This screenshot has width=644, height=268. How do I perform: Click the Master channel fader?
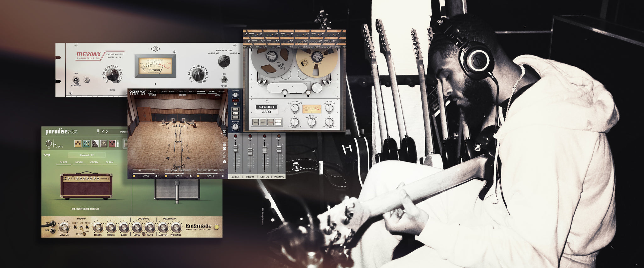pyautogui.click(x=279, y=150)
